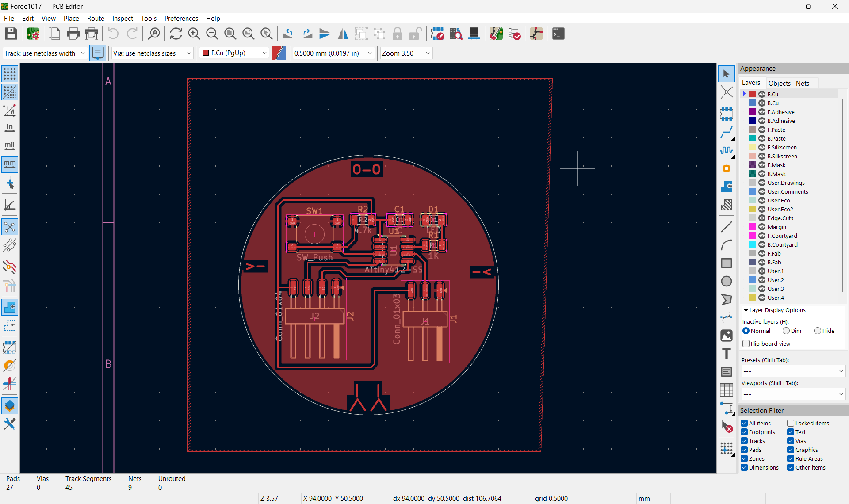
Task: Select the Draw circle tool
Action: [x=726, y=281]
